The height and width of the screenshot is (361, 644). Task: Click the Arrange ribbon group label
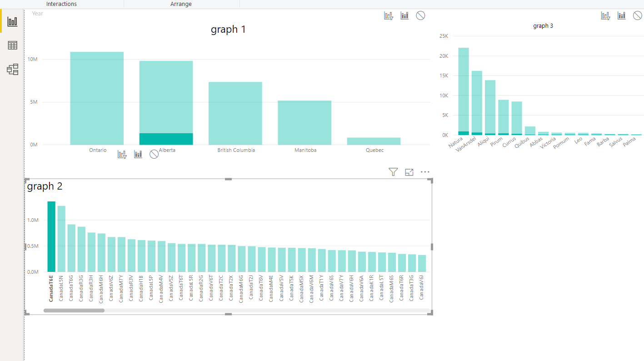[181, 4]
